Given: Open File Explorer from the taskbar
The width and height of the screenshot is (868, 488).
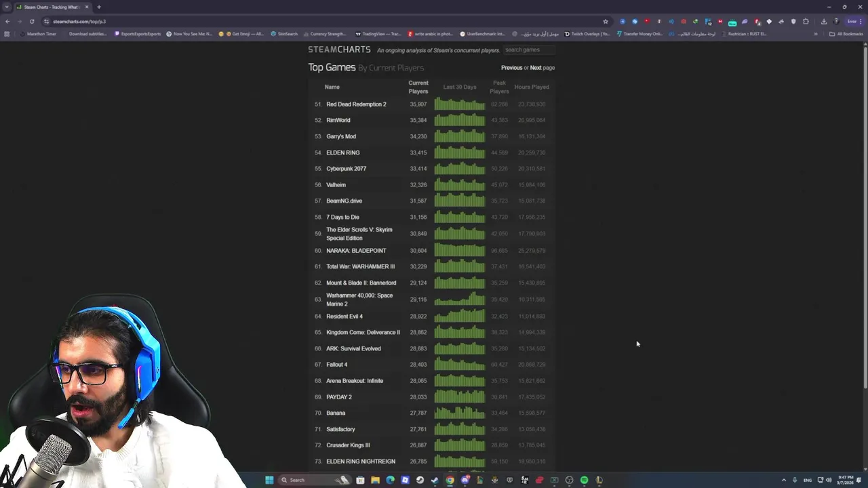Looking at the screenshot, I should click(375, 480).
